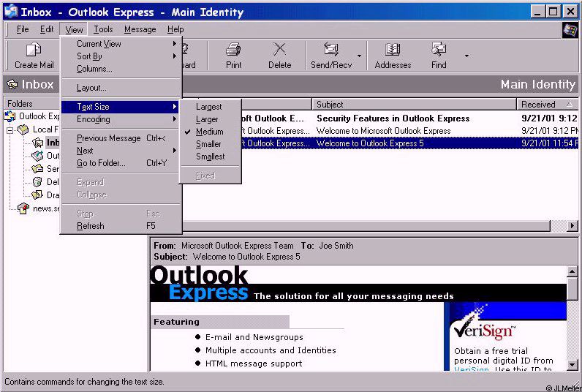
Task: Collapse the Local Folders tree node
Action: click(10, 130)
